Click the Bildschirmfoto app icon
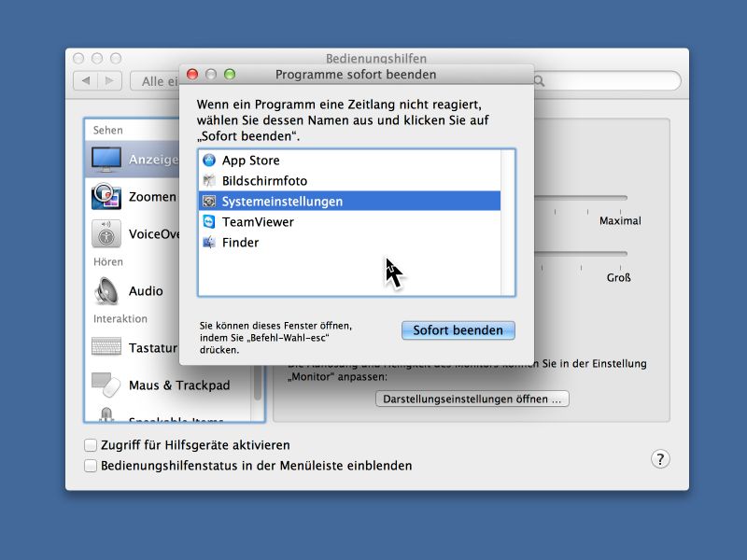The width and height of the screenshot is (747, 560). [x=209, y=180]
